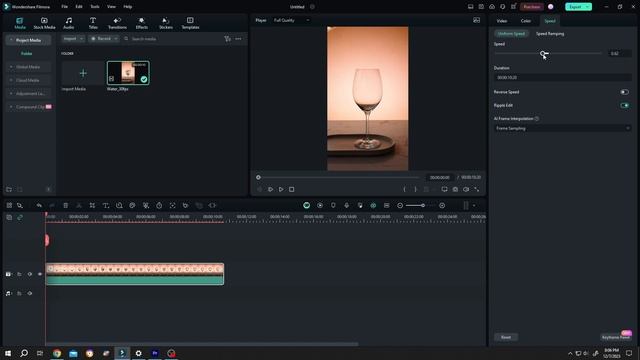Open the View menu
The height and width of the screenshot is (360, 640).
pyautogui.click(x=111, y=7)
